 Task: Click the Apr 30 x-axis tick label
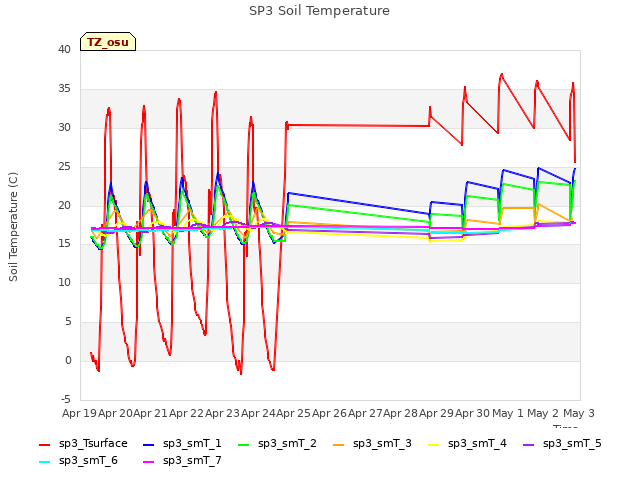coord(472,413)
